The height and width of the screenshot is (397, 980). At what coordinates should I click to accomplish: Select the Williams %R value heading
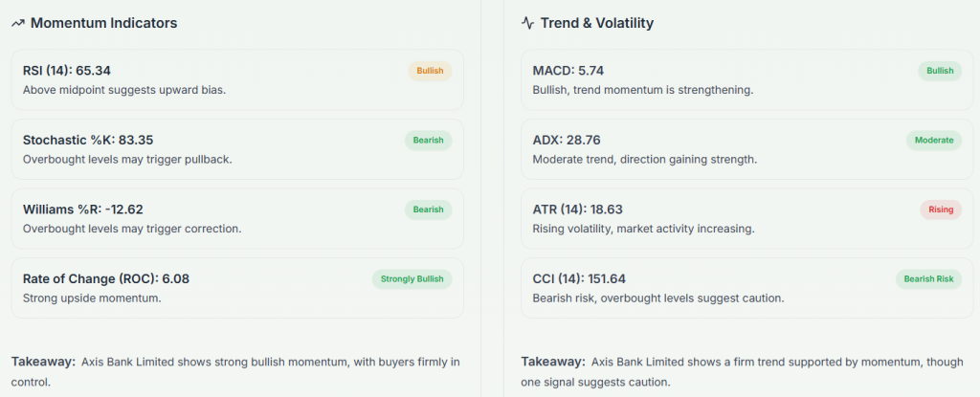pos(82,210)
